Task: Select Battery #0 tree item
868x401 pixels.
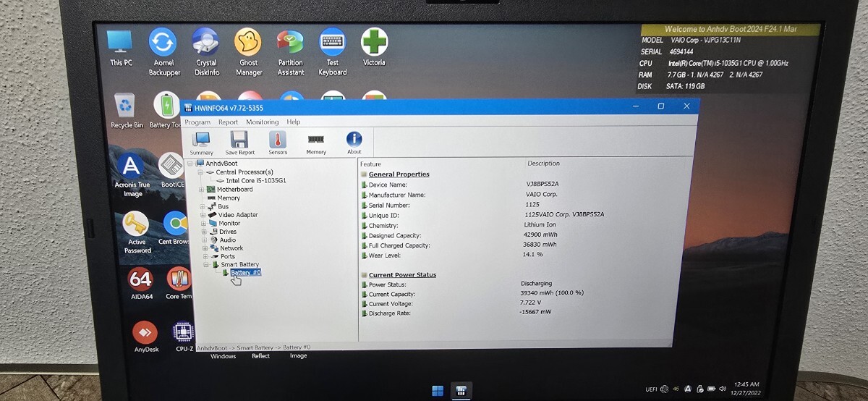Action: pyautogui.click(x=246, y=273)
